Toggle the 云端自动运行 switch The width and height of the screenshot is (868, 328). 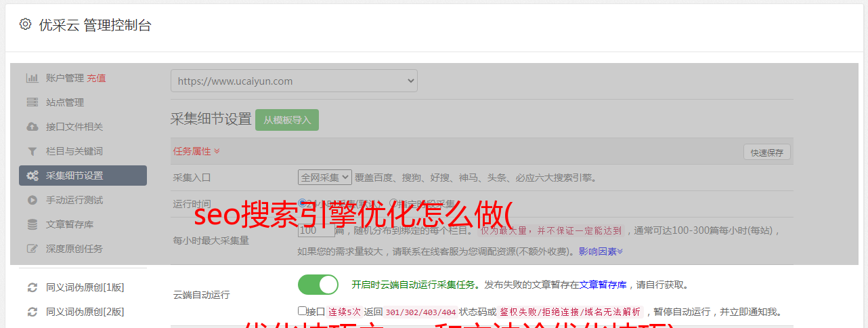[318, 285]
